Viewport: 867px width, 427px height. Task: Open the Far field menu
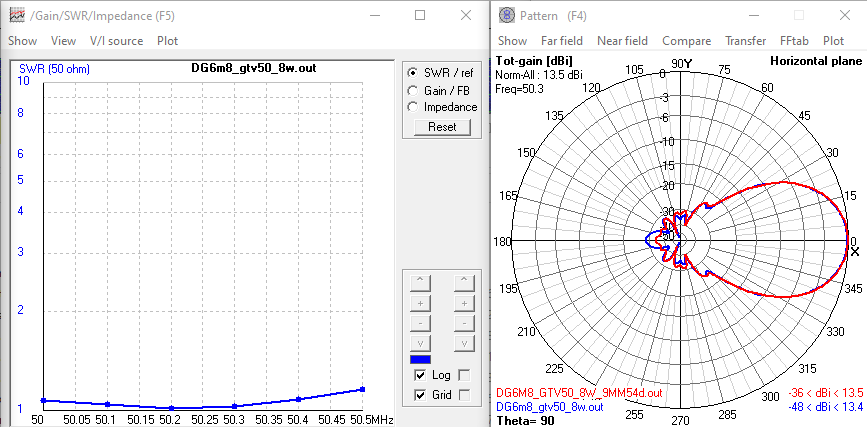[562, 41]
